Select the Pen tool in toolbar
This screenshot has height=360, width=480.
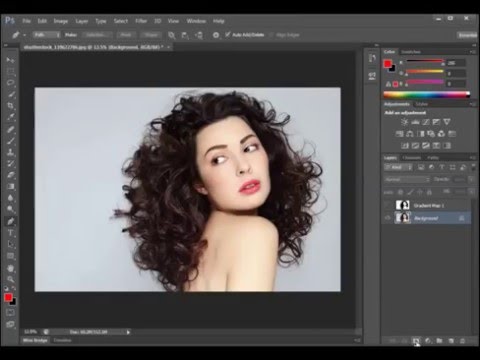point(10,221)
